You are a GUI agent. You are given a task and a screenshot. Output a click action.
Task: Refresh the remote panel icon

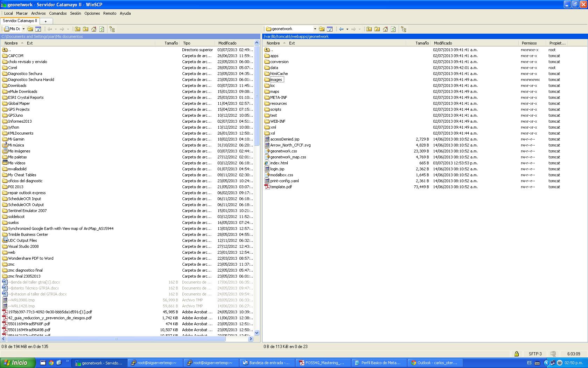[393, 29]
